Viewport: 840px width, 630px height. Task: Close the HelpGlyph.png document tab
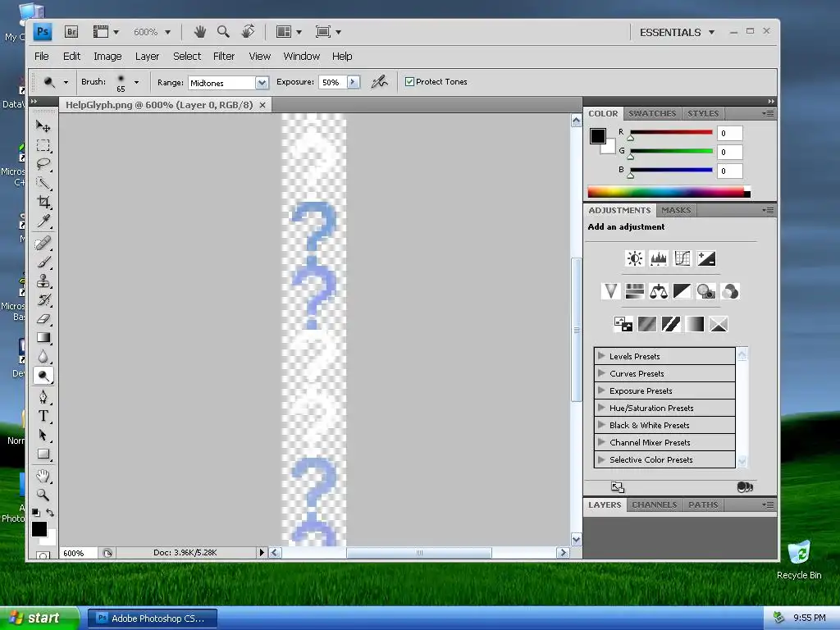[262, 105]
